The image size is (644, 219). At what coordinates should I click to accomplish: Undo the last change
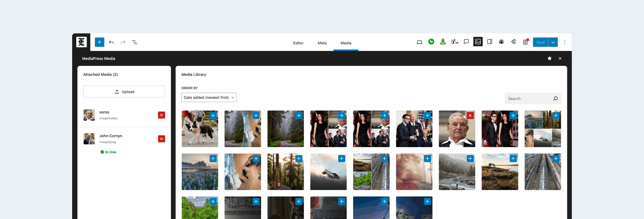pyautogui.click(x=111, y=42)
